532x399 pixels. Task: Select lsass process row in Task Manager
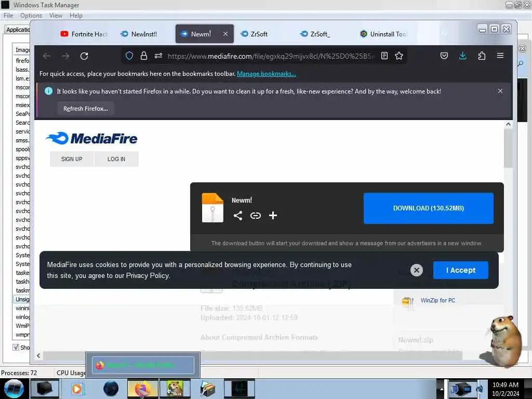22,70
